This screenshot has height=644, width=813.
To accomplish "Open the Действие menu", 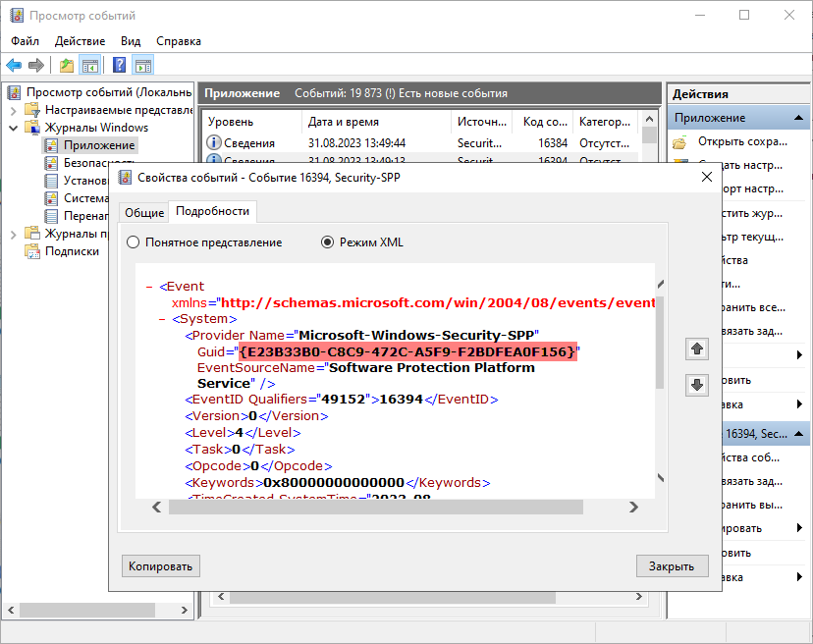I will pos(80,41).
